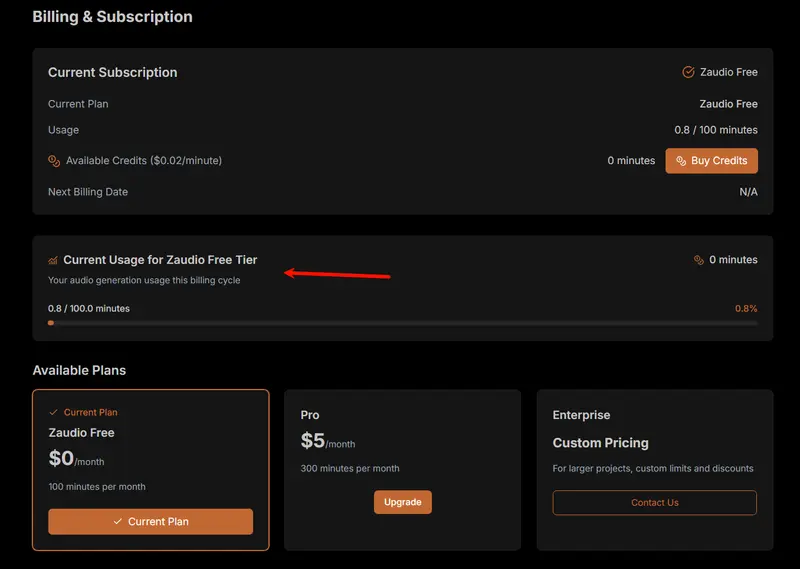The width and height of the screenshot is (800, 569).
Task: Click the Current Subscription card heading
Action: point(112,72)
